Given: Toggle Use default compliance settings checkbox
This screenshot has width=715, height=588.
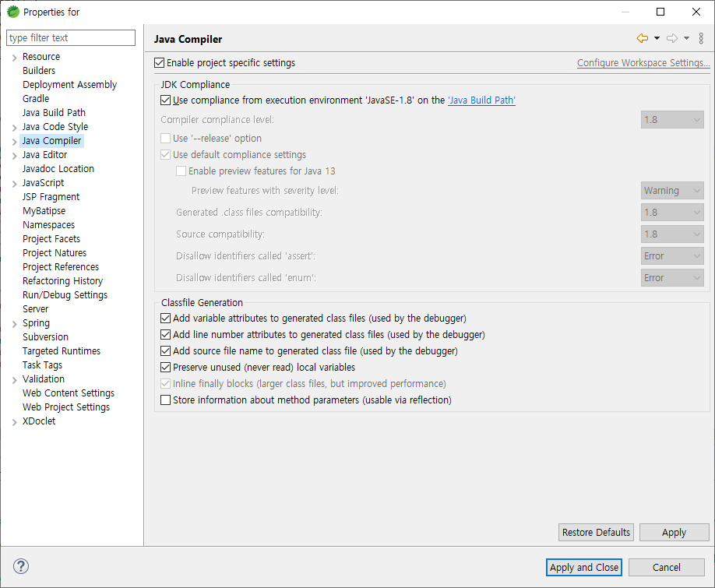Looking at the screenshot, I should 166,154.
